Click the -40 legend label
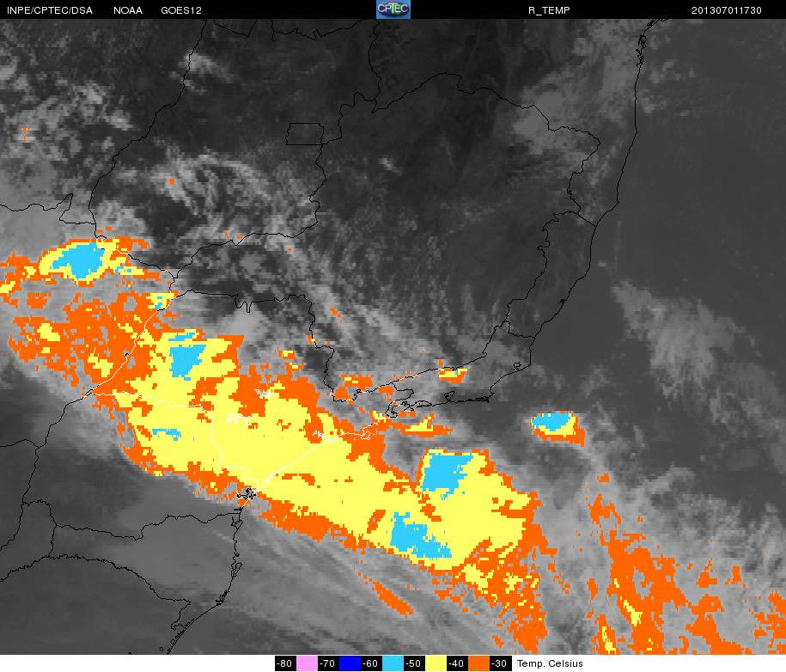The width and height of the screenshot is (786, 672). [457, 663]
